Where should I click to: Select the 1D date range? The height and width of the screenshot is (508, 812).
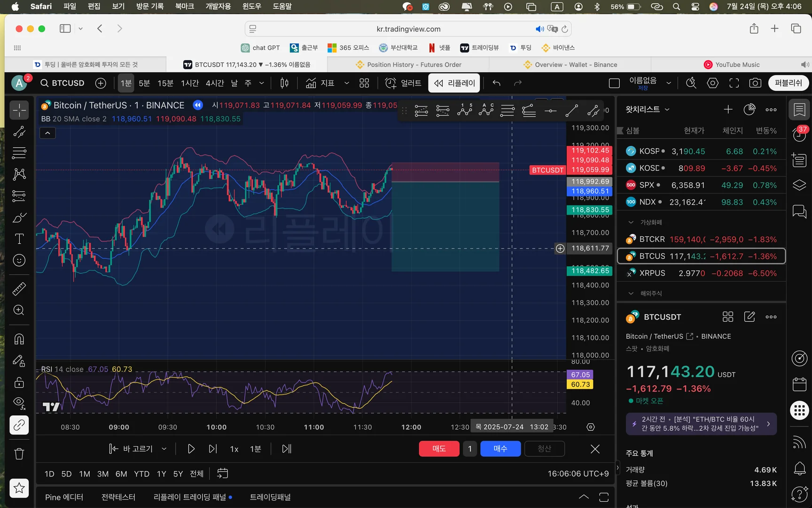pyautogui.click(x=49, y=474)
